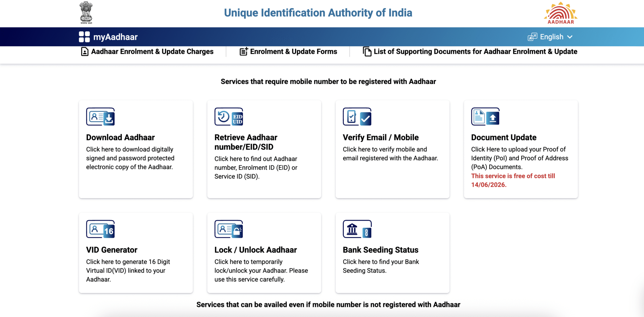
Task: Click the VID Generator description text
Action: [128, 270]
